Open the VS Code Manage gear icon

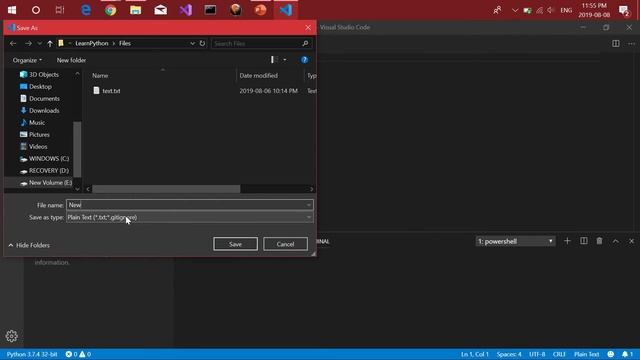11,336
